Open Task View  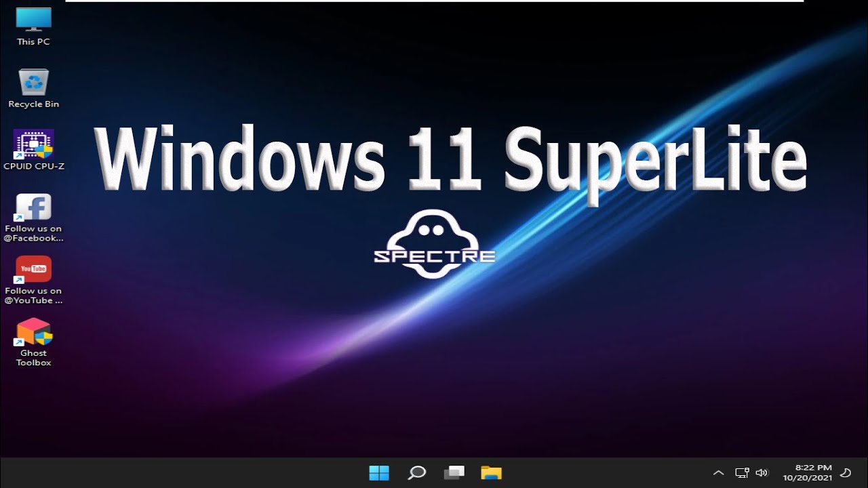[454, 472]
